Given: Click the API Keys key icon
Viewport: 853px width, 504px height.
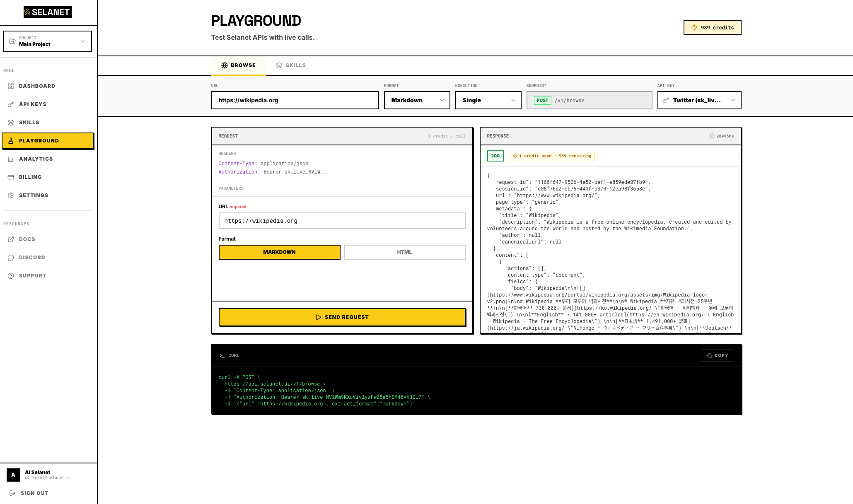Looking at the screenshot, I should click(x=11, y=104).
